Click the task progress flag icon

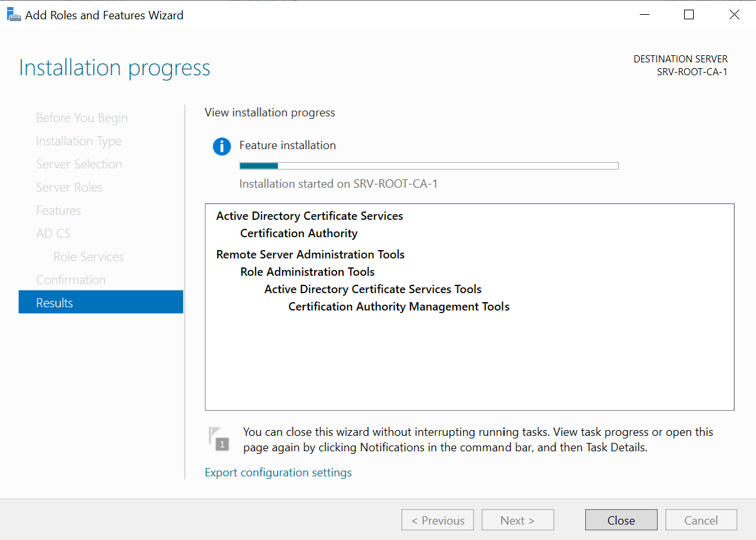coord(218,439)
